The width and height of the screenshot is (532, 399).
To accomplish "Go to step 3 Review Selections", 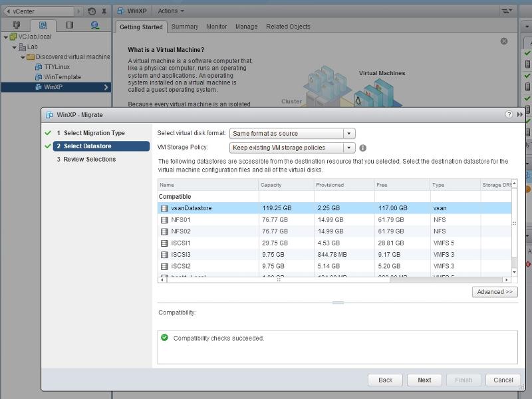I will pyautogui.click(x=86, y=159).
